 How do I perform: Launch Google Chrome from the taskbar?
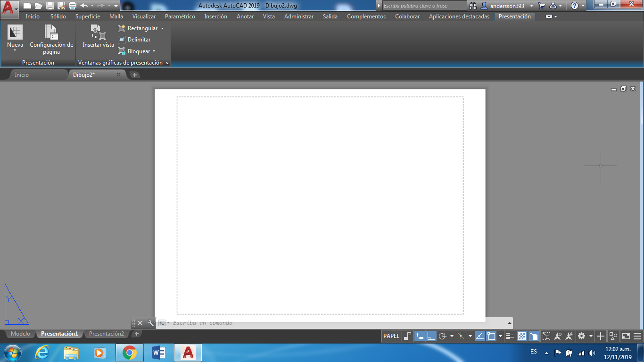(129, 352)
